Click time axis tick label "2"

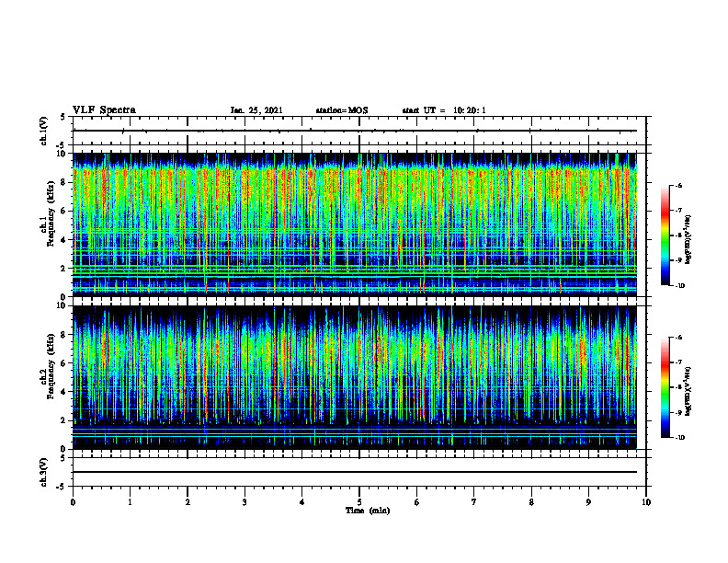coord(188,502)
